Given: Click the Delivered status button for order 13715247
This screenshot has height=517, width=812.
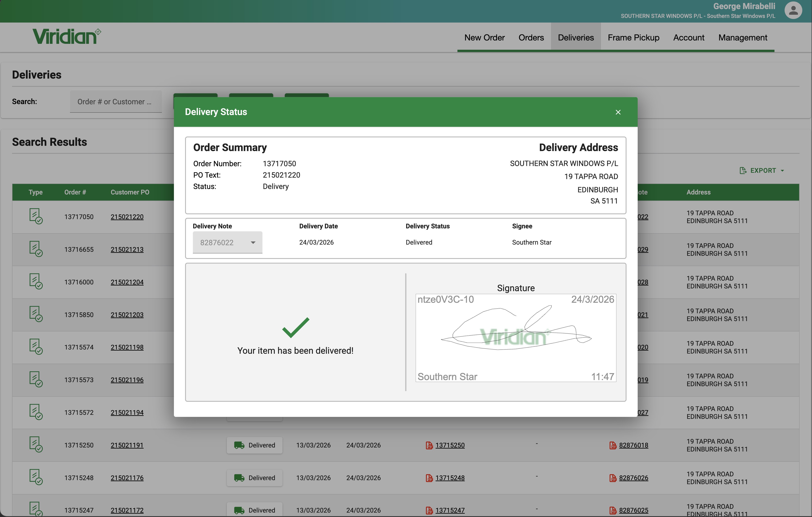Looking at the screenshot, I should click(255, 510).
